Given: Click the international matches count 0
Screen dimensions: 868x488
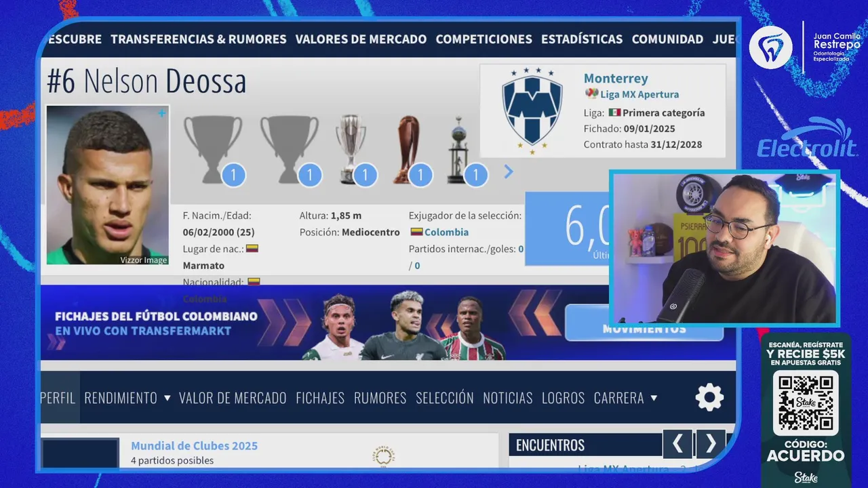Looking at the screenshot, I should pyautogui.click(x=521, y=249).
